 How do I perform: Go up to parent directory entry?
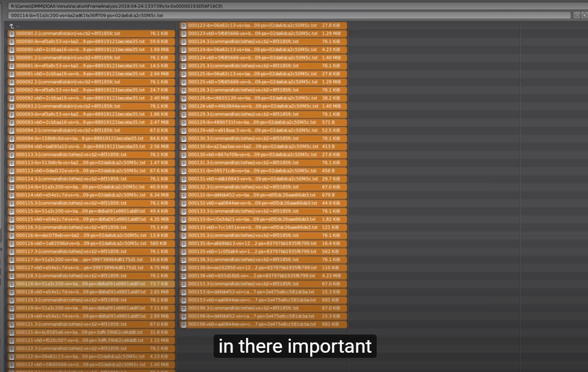click(11, 26)
